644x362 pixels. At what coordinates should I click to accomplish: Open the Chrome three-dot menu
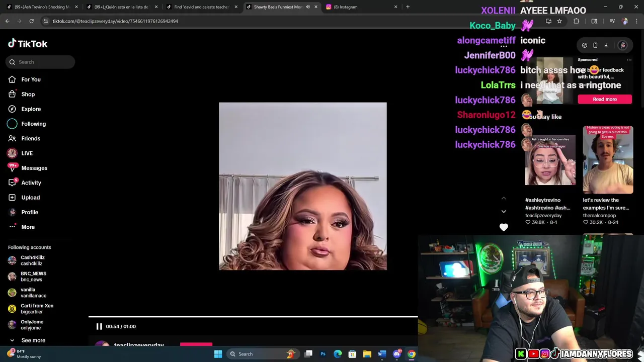point(637,21)
